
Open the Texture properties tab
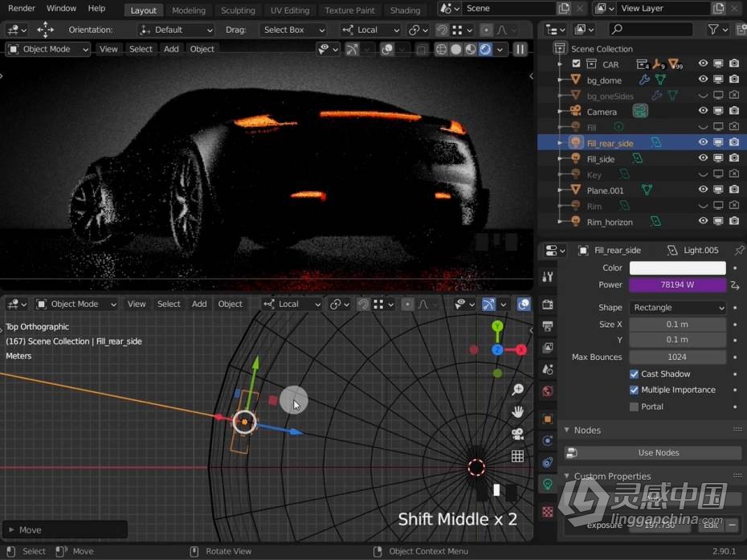(547, 512)
